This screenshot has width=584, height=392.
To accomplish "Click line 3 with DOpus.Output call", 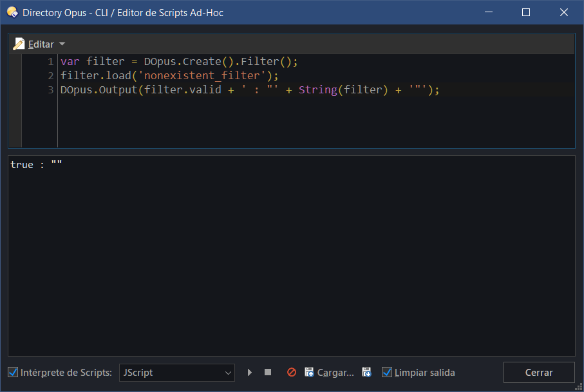I will point(250,89).
